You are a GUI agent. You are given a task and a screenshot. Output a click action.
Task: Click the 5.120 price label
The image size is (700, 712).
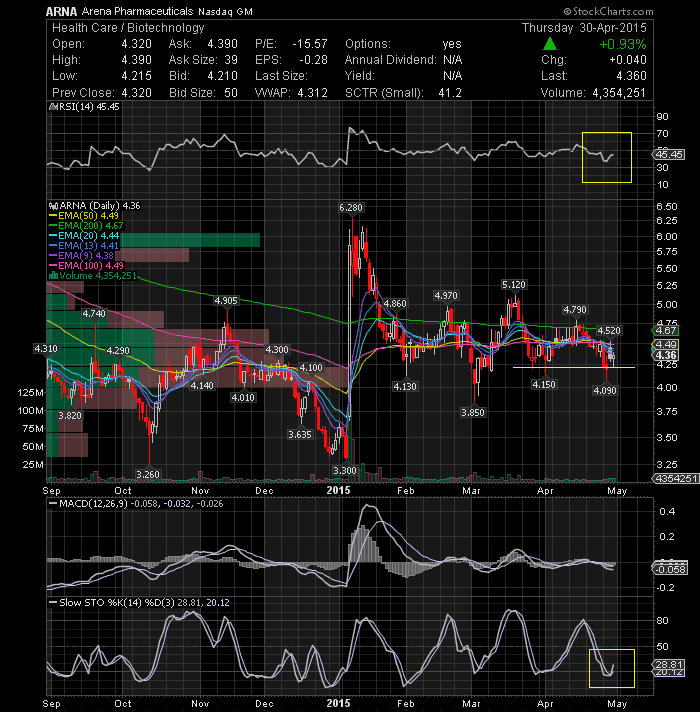tap(514, 285)
